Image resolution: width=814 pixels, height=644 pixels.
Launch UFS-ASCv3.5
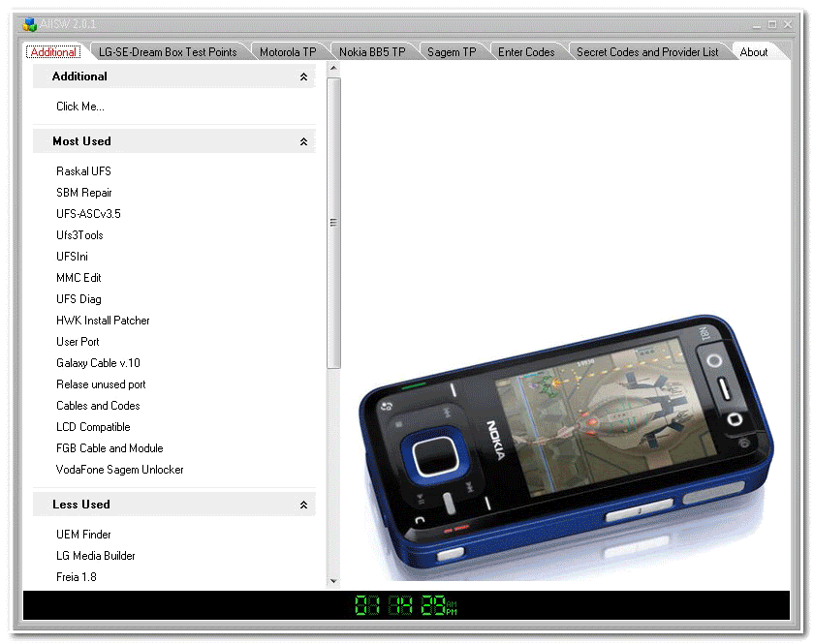pyautogui.click(x=88, y=214)
